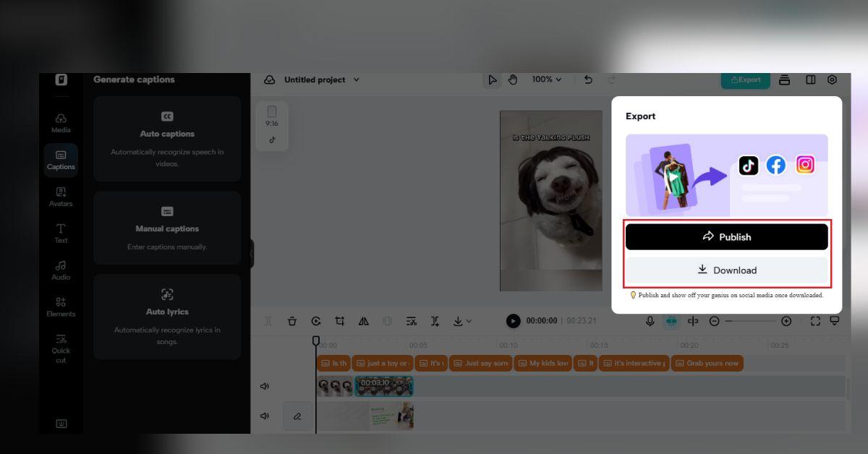Click the black Publish button
Viewport: 868px width, 454px height.
pyautogui.click(x=726, y=237)
